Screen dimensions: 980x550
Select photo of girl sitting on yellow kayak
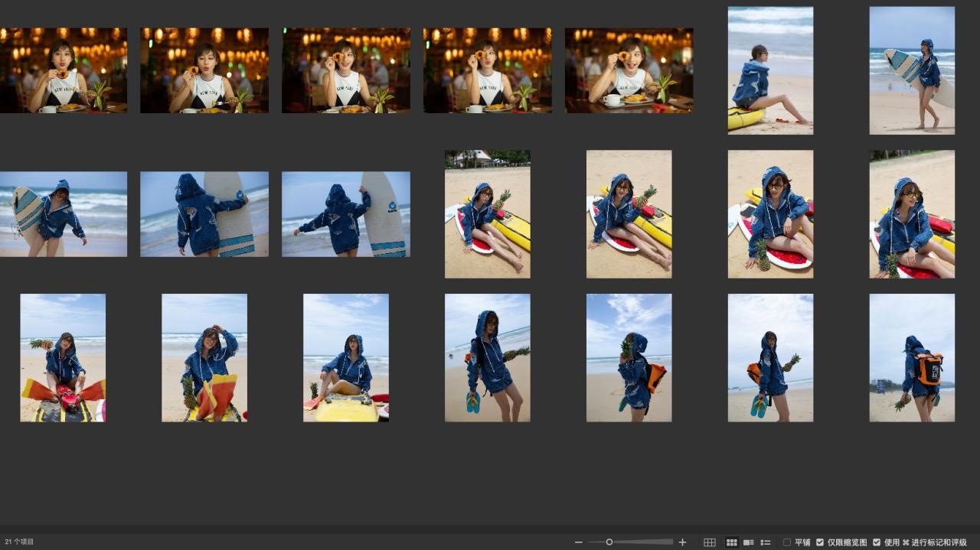pyautogui.click(x=345, y=358)
